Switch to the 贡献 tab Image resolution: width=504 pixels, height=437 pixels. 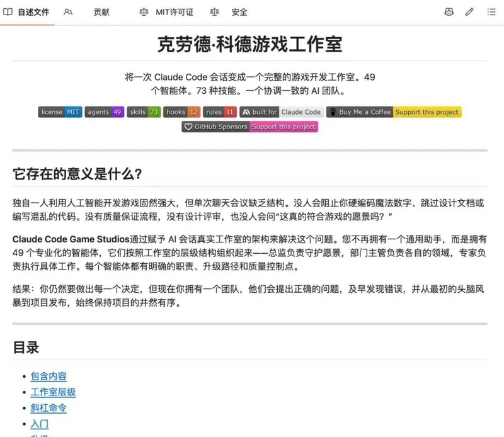coord(101,12)
